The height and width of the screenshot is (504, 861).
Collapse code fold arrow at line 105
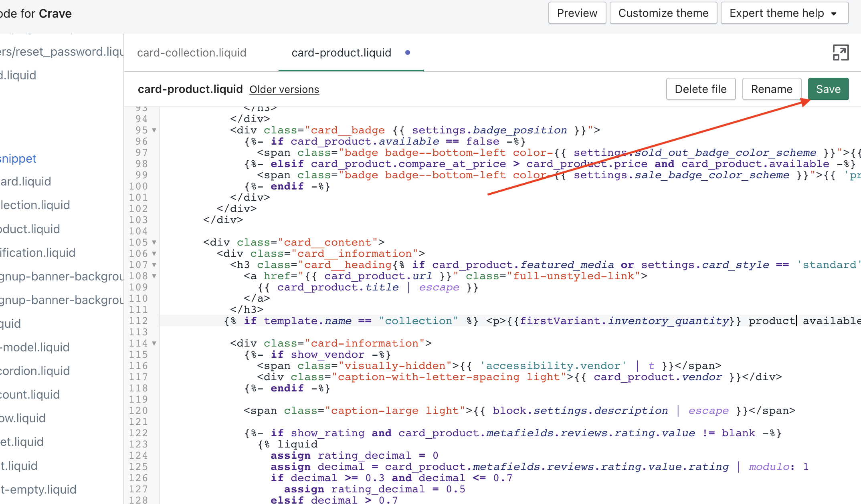click(x=154, y=242)
